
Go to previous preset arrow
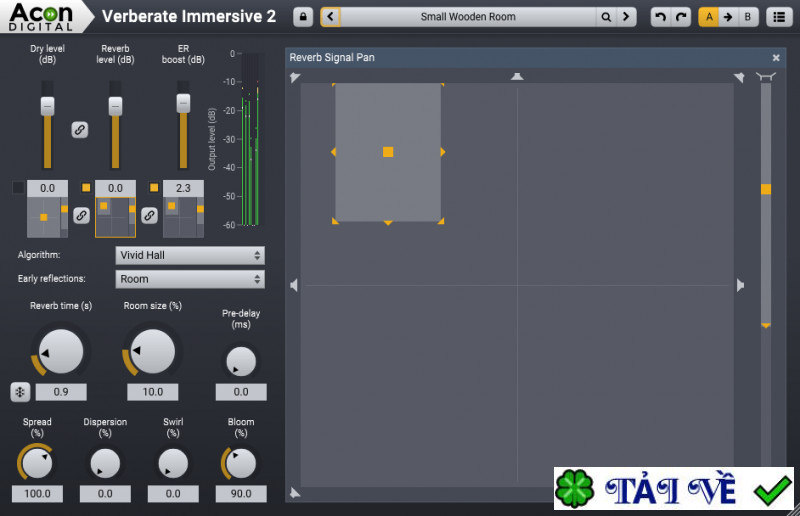pyautogui.click(x=331, y=17)
